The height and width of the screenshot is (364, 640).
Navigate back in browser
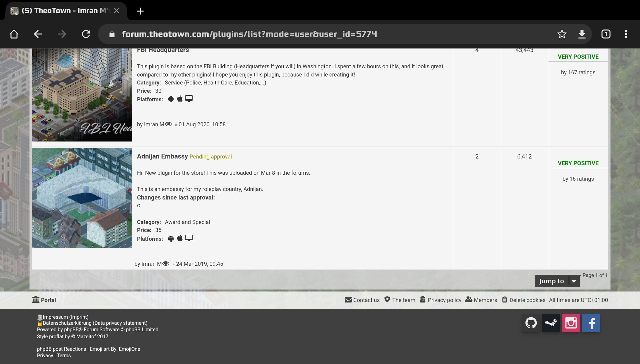coord(38,34)
